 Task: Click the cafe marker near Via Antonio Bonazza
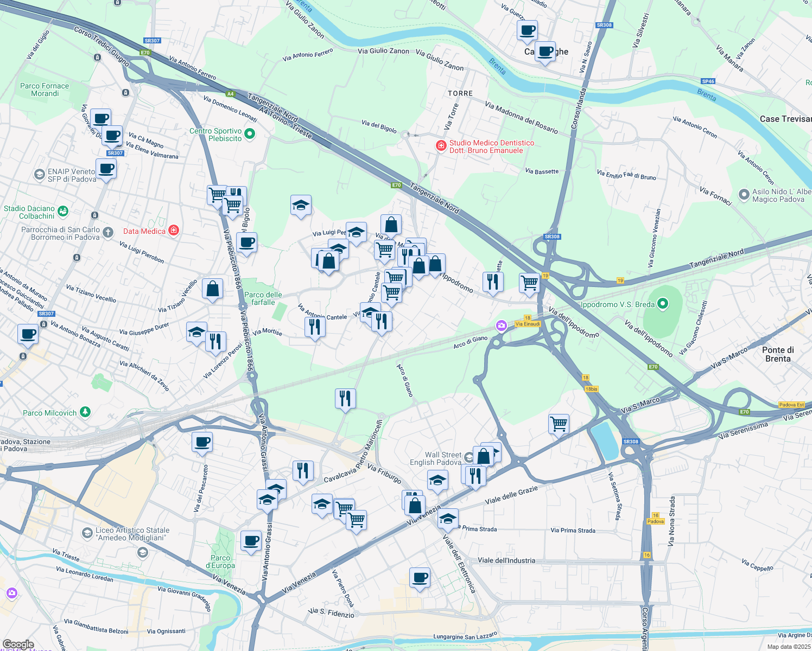28,335
